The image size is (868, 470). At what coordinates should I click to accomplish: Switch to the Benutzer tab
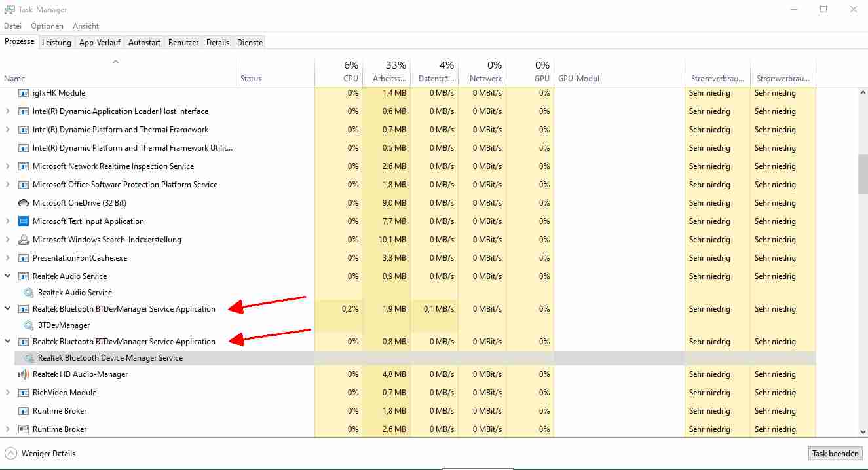pos(183,43)
